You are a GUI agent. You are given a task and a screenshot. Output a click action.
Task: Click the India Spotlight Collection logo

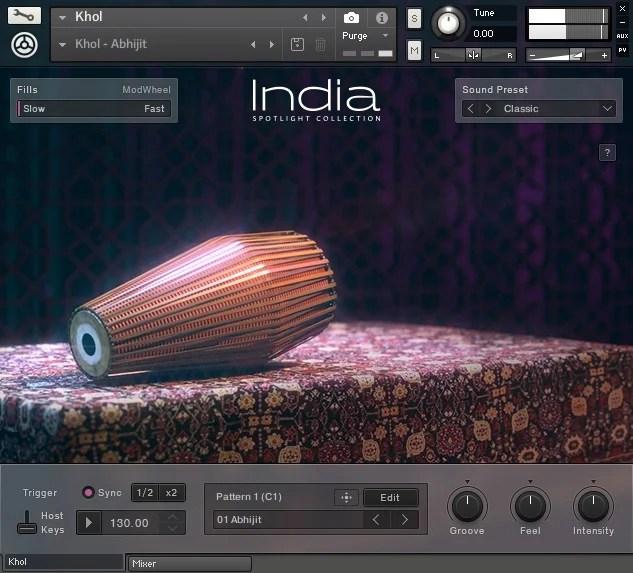point(316,100)
